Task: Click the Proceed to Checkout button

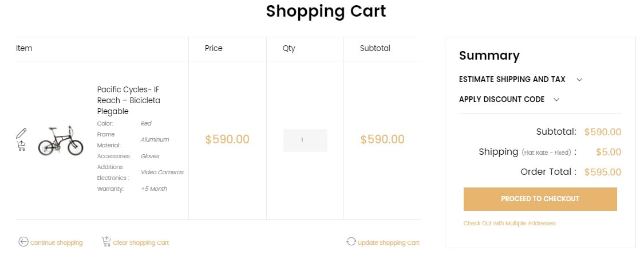Action: 540,199
